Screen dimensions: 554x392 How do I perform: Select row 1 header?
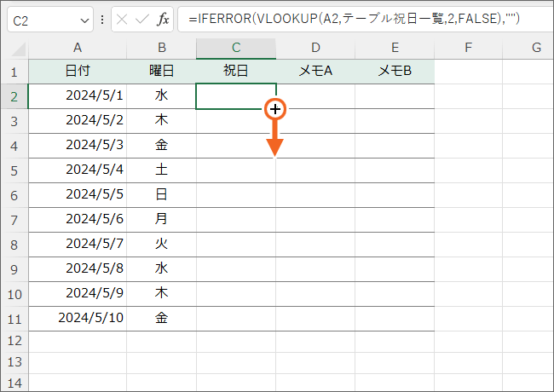tap(14, 72)
